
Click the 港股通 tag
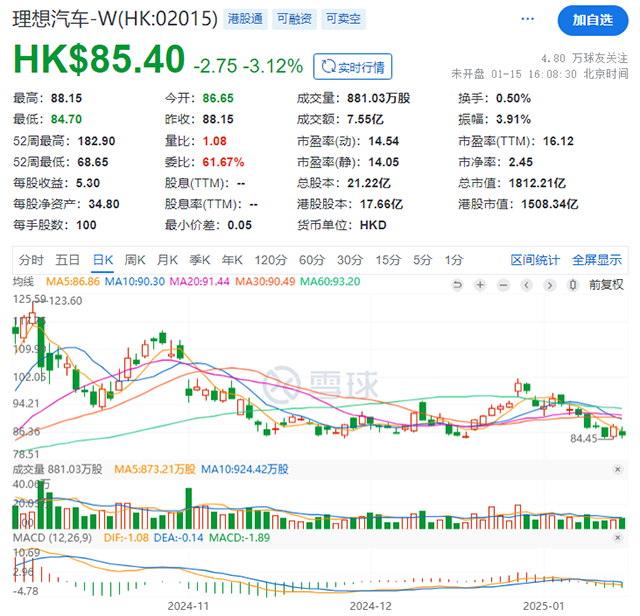245,19
